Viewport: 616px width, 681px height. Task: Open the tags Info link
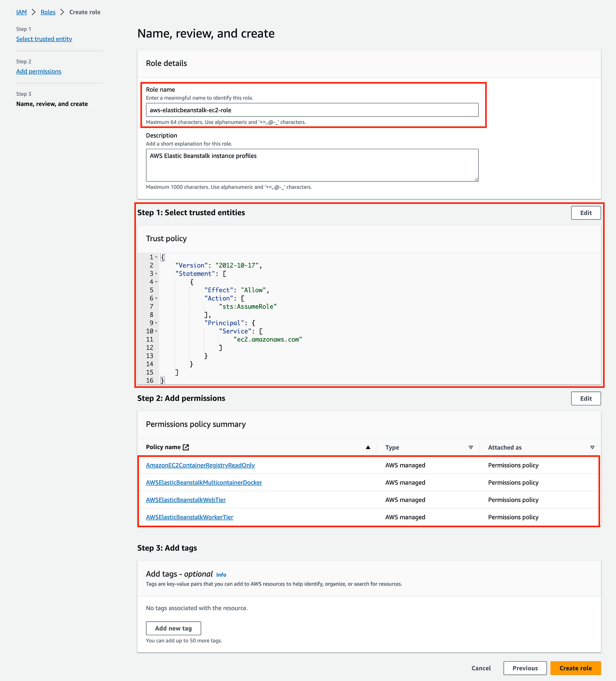(x=221, y=575)
